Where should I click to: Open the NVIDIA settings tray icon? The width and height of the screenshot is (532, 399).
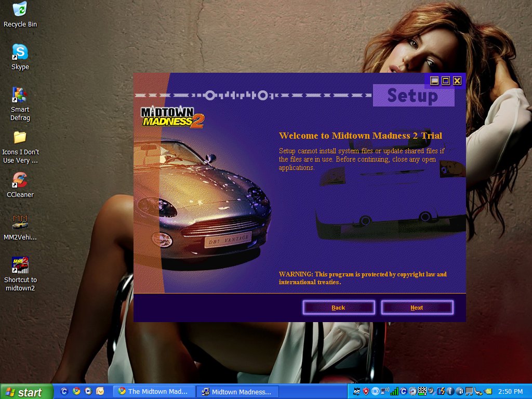[x=488, y=391]
